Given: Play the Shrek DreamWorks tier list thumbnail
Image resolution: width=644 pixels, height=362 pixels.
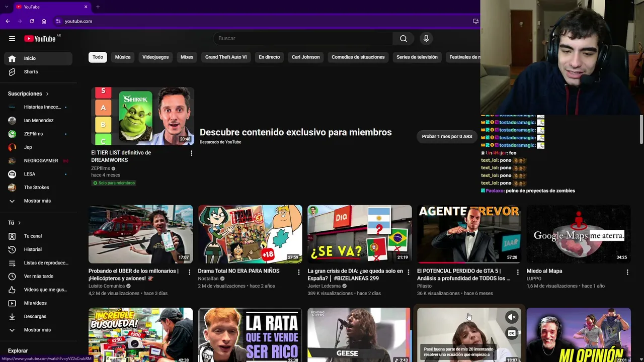Looking at the screenshot, I should tap(143, 116).
